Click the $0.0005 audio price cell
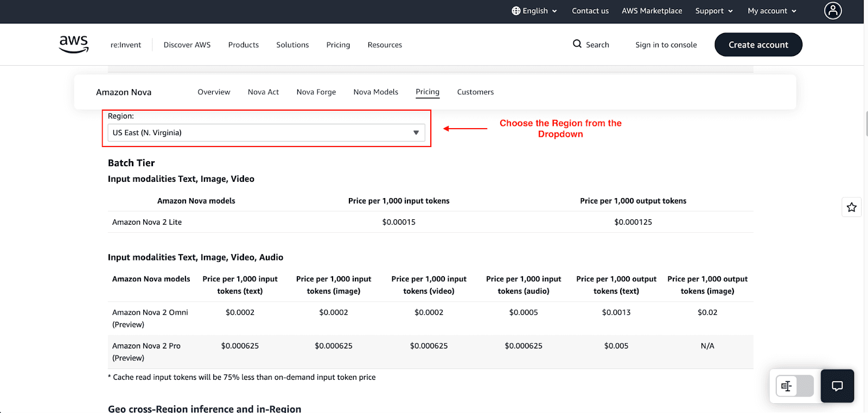This screenshot has width=868, height=413. [x=524, y=313]
